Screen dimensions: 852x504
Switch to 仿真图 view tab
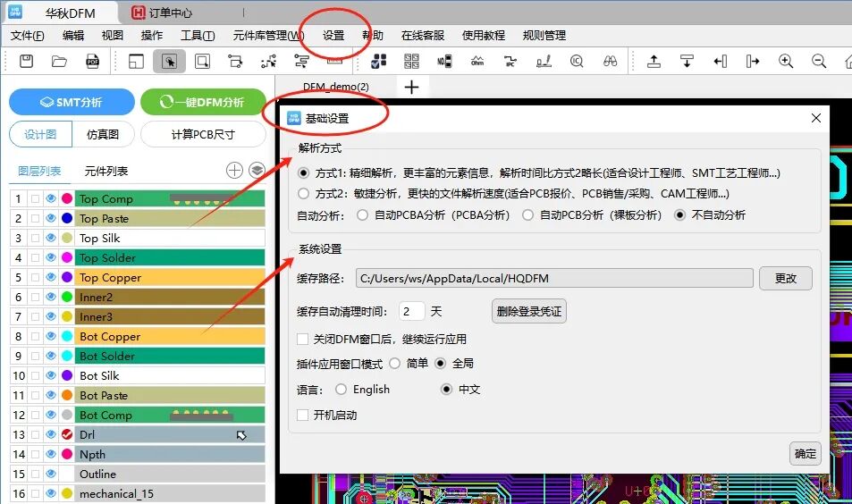pos(103,134)
